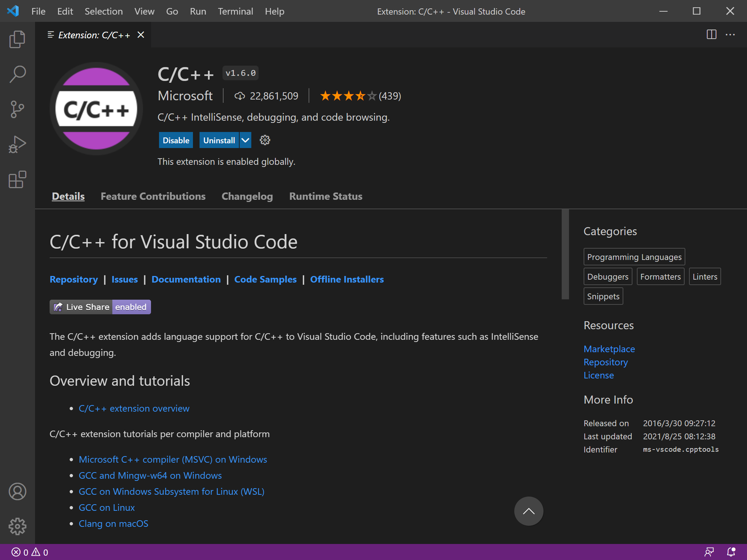747x560 pixels.
Task: Expand the Uninstall dropdown arrow
Action: click(245, 140)
